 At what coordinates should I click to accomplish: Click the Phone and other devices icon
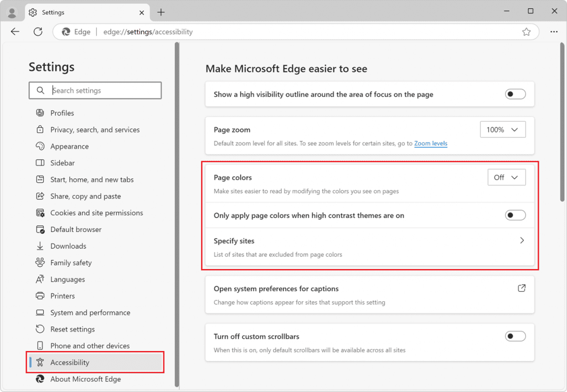40,345
